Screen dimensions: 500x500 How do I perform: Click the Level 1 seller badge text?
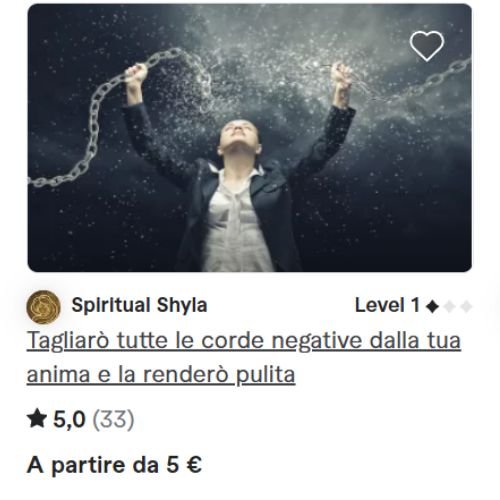pos(387,305)
